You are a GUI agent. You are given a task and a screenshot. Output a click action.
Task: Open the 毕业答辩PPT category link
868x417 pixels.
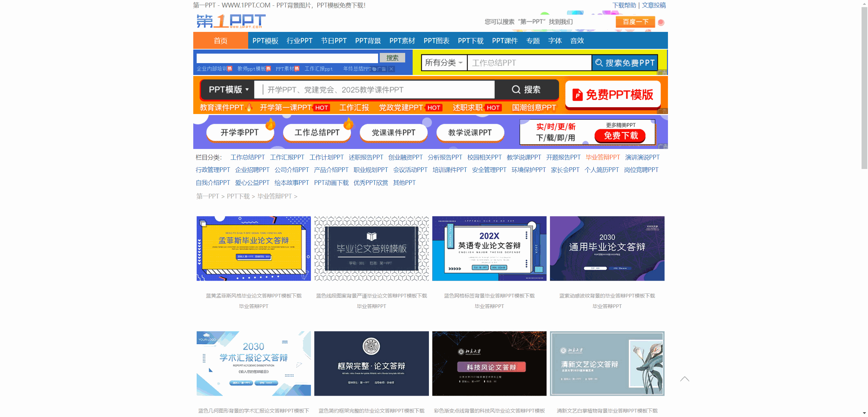pos(603,157)
